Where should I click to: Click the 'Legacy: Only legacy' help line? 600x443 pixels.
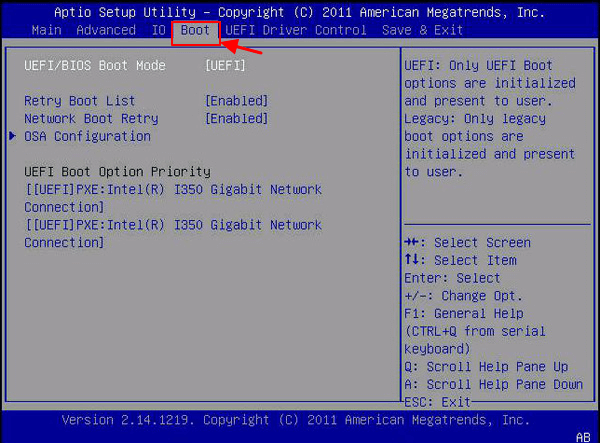[x=475, y=119]
